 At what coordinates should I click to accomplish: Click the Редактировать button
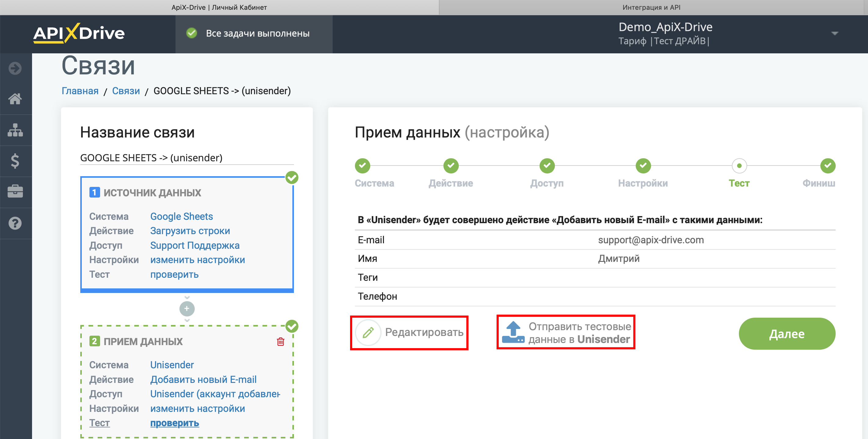tap(409, 333)
